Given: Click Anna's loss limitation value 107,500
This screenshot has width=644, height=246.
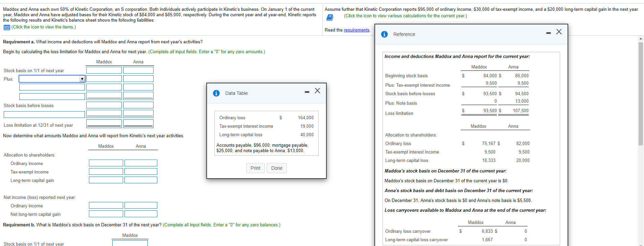Looking at the screenshot, I should [521, 111].
